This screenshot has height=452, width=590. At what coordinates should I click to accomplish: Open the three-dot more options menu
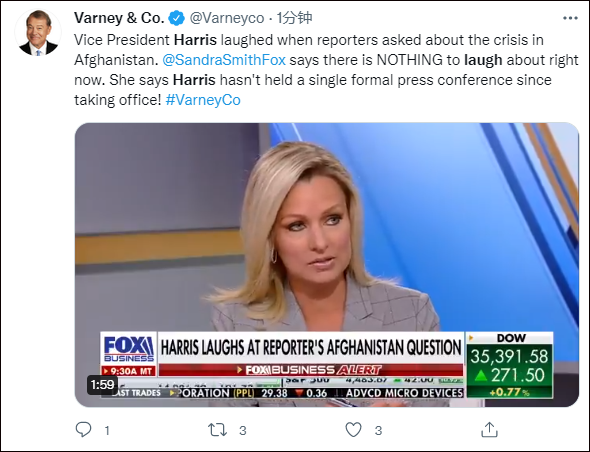[x=570, y=18]
